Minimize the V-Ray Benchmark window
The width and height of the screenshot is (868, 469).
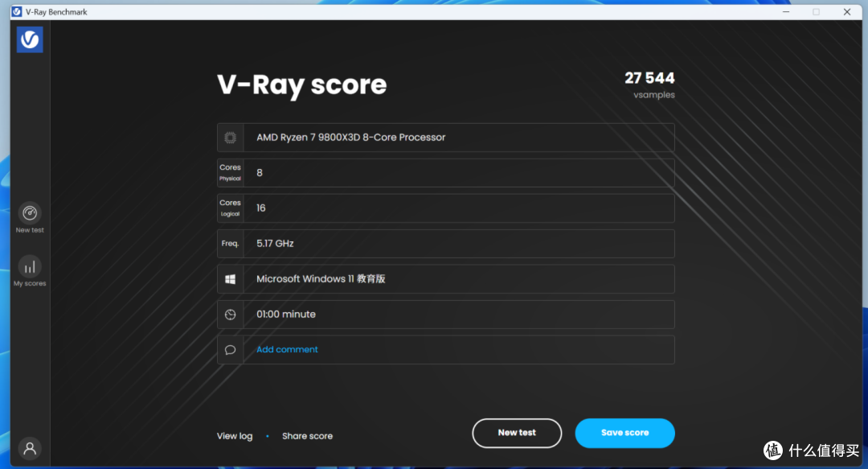click(x=786, y=11)
